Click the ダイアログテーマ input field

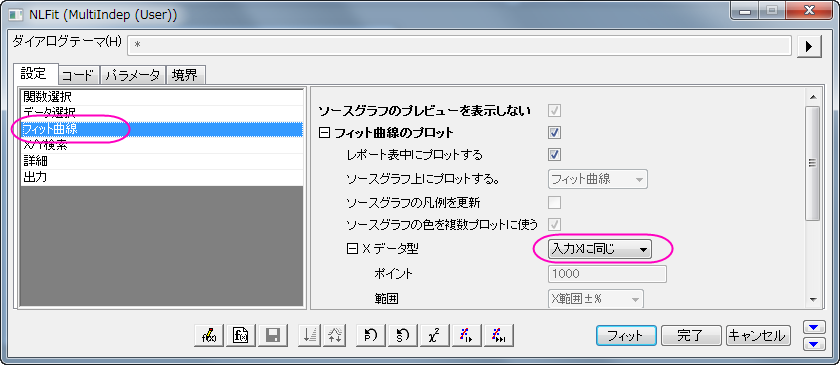point(459,46)
